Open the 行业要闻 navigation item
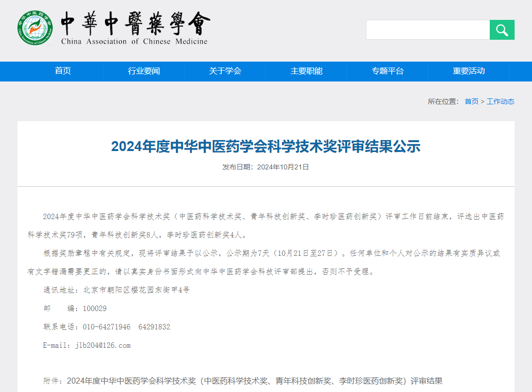The height and width of the screenshot is (392, 532). coord(144,71)
